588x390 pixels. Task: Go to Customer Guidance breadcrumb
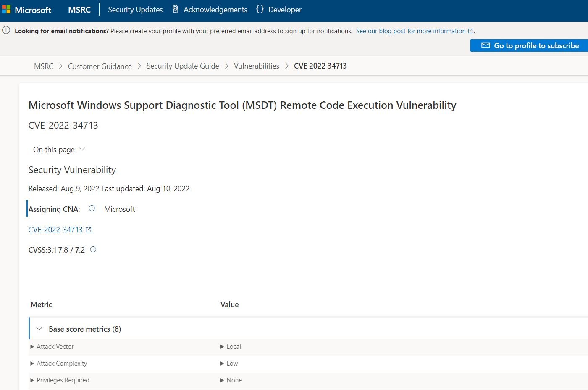pyautogui.click(x=100, y=66)
